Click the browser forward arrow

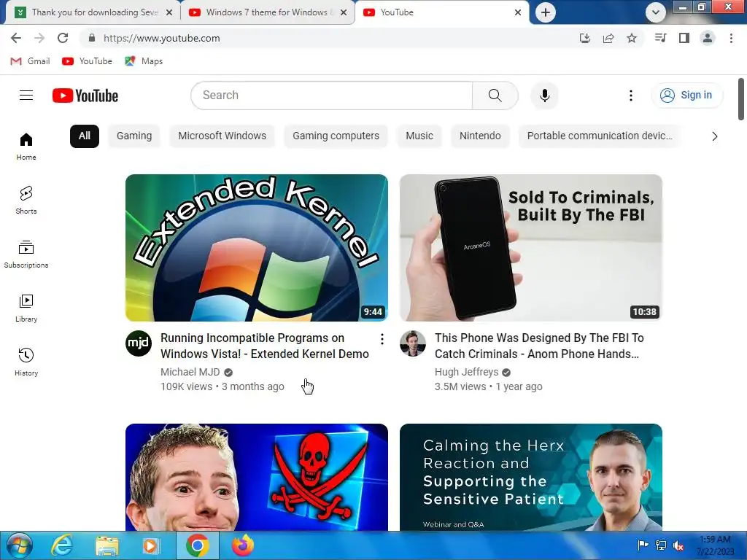[x=39, y=38]
